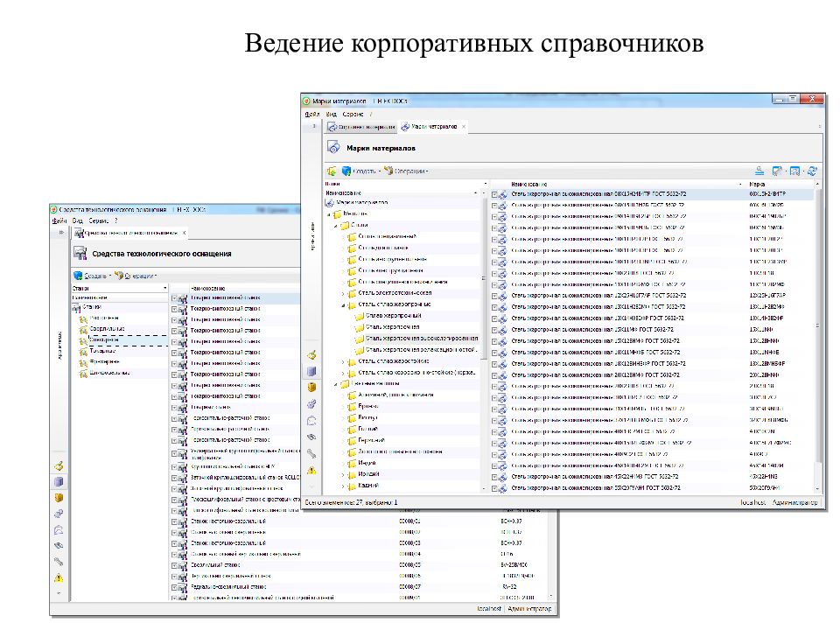The image size is (840, 630).
Task: Click the export icon next to print in Марки материалов toolbar
Action: [x=777, y=171]
